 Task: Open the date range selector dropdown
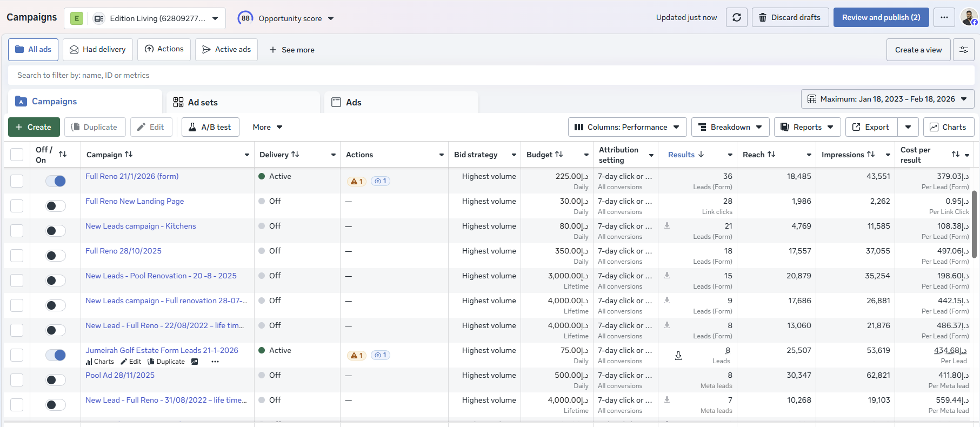pos(888,99)
